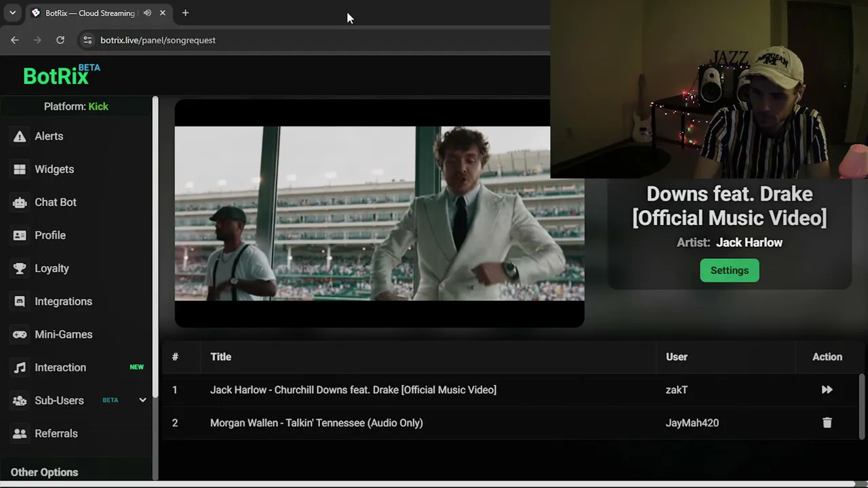The width and height of the screenshot is (868, 488).
Task: Click the BotRix logo
Action: (61, 75)
